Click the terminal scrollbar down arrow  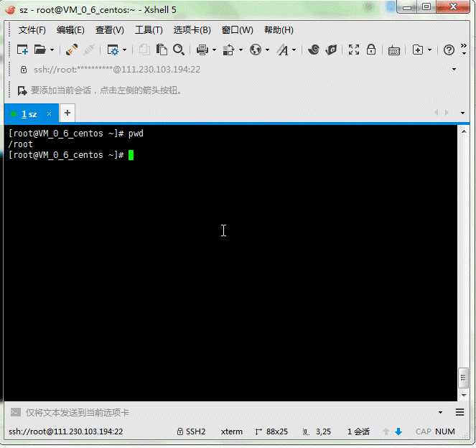(464, 395)
